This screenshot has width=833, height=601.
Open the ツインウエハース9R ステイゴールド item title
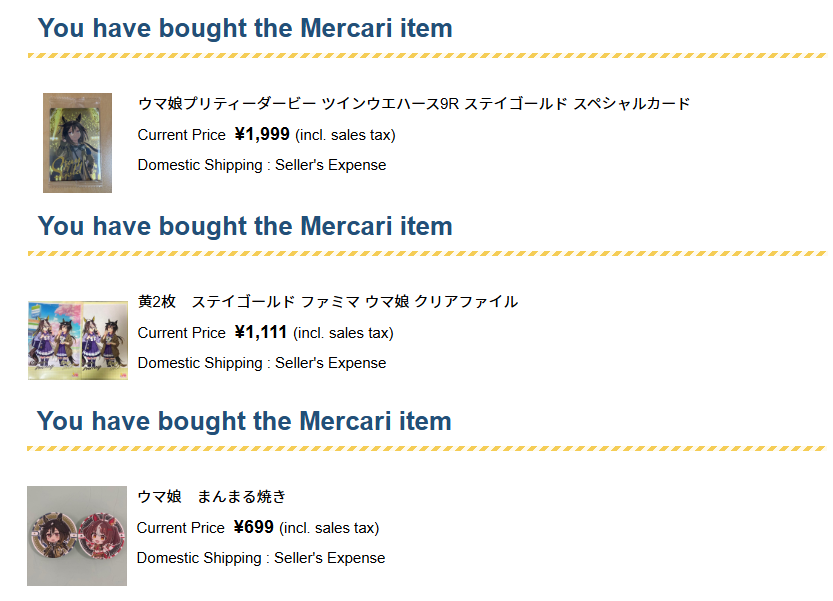414,103
